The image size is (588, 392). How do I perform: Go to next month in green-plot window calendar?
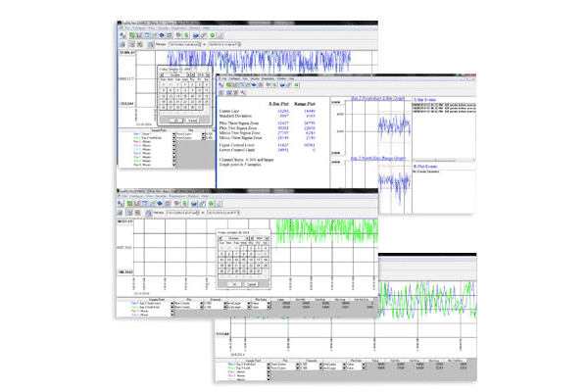(247, 238)
